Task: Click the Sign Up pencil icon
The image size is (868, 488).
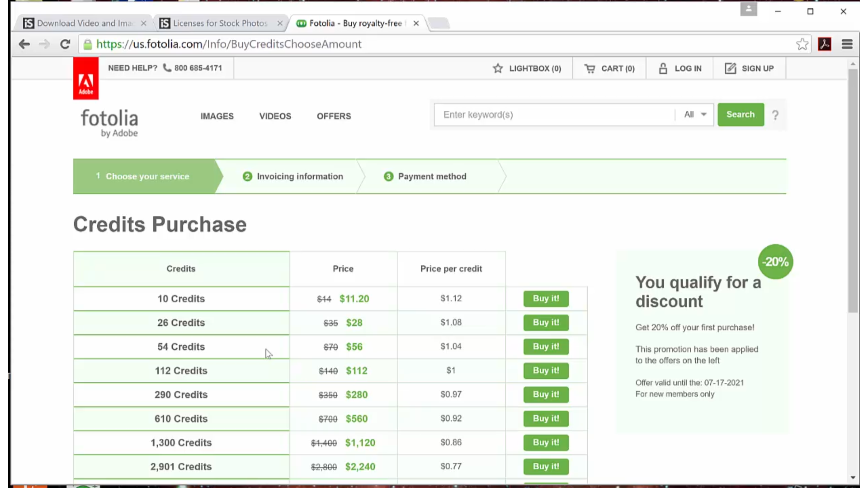Action: tap(730, 68)
